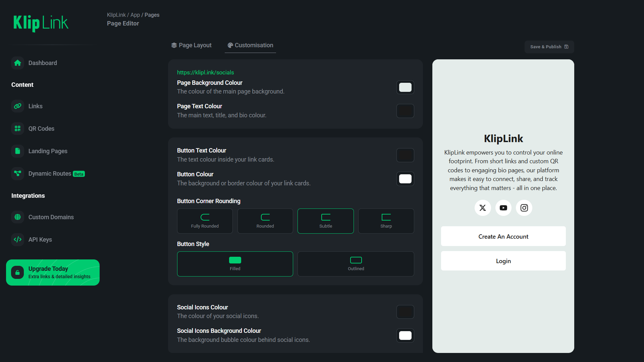The height and width of the screenshot is (362, 644).
Task: Click Create An Account button in preview
Action: pos(503,237)
